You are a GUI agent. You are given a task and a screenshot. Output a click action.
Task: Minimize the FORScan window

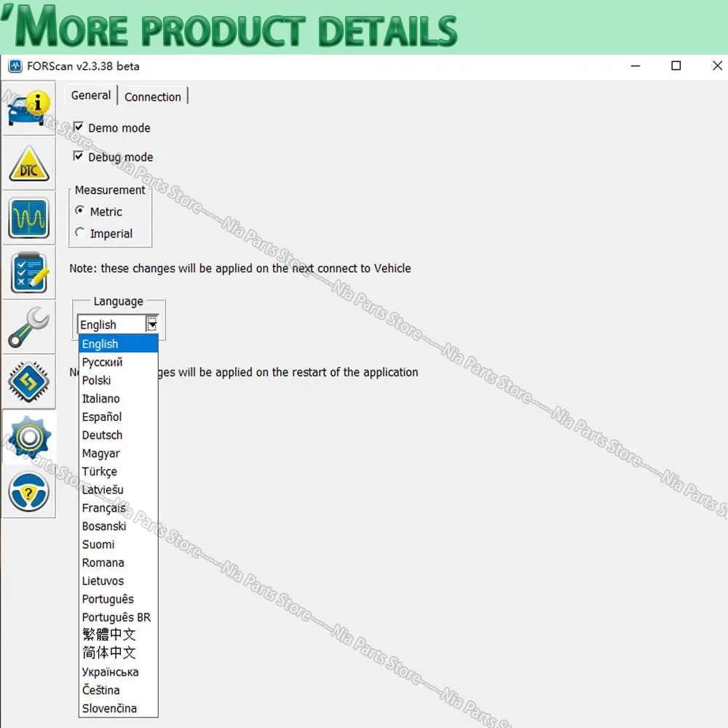636,66
